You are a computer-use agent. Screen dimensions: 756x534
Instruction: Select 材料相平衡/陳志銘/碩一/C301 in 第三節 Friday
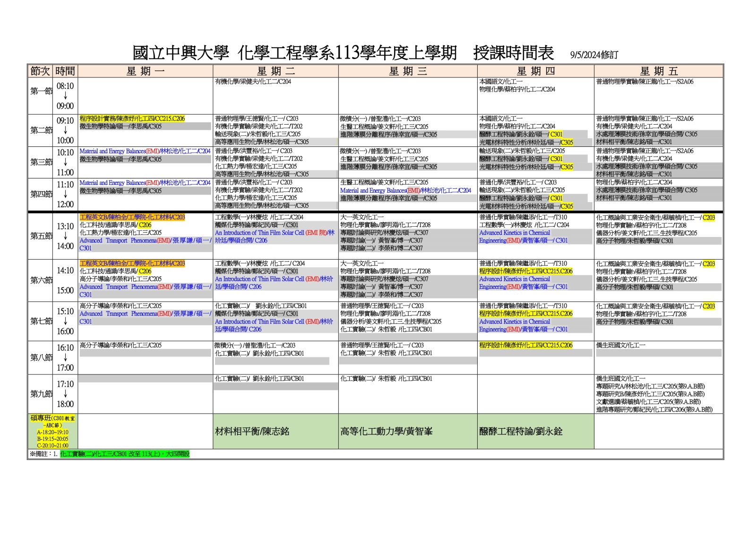(634, 174)
